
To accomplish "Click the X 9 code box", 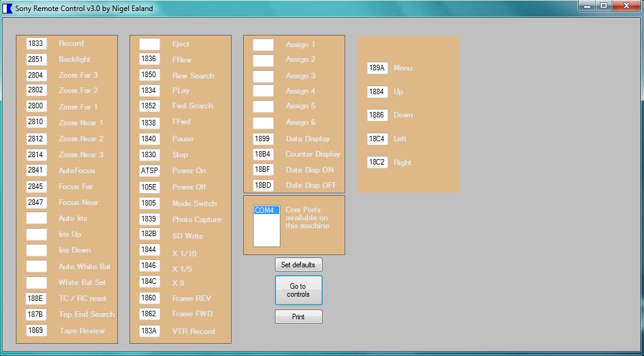I will pos(150,281).
